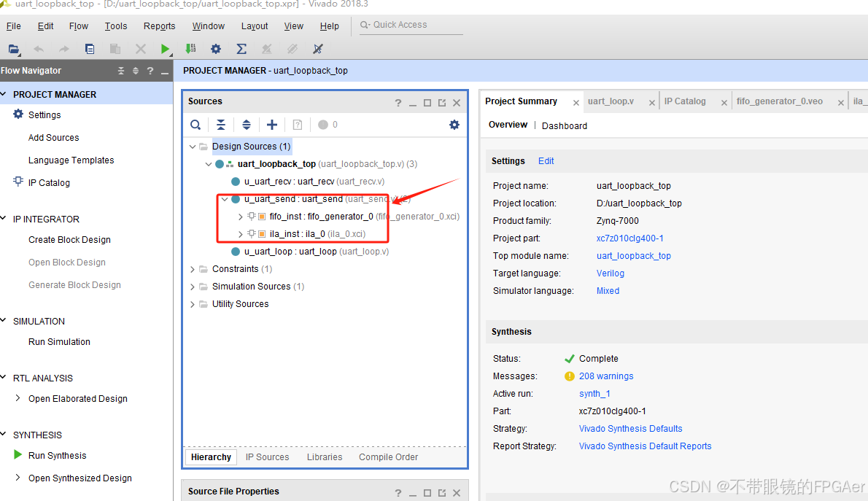This screenshot has height=501, width=868.
Task: Expand Open Elaborated Design
Action: [x=18, y=398]
